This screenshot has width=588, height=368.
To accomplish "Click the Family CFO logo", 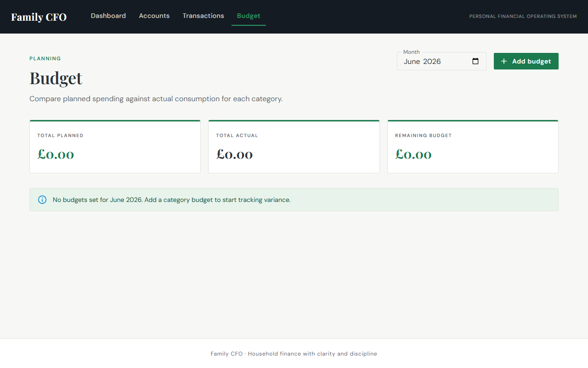I will [39, 17].
